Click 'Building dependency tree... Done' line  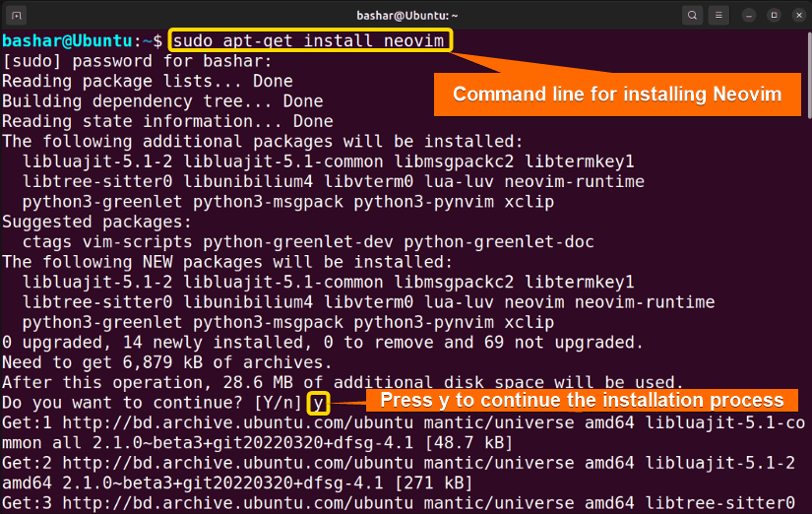coord(162,101)
